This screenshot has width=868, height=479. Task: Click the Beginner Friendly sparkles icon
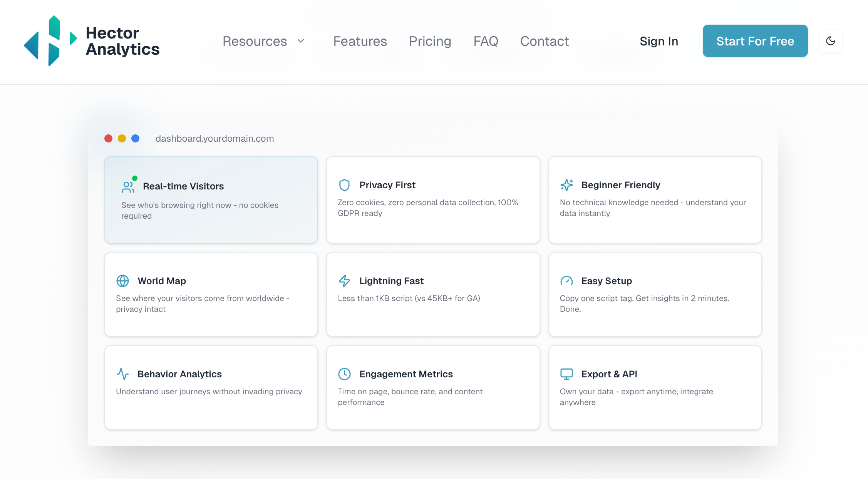566,185
